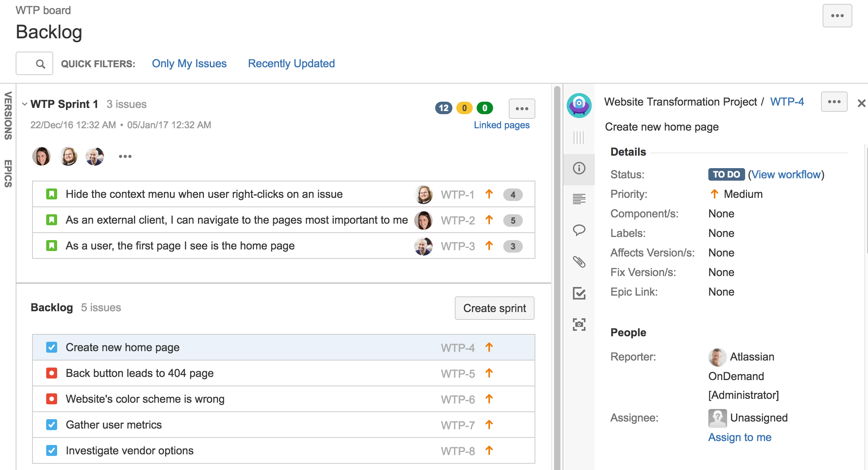Click the Create sprint button

[x=494, y=308]
